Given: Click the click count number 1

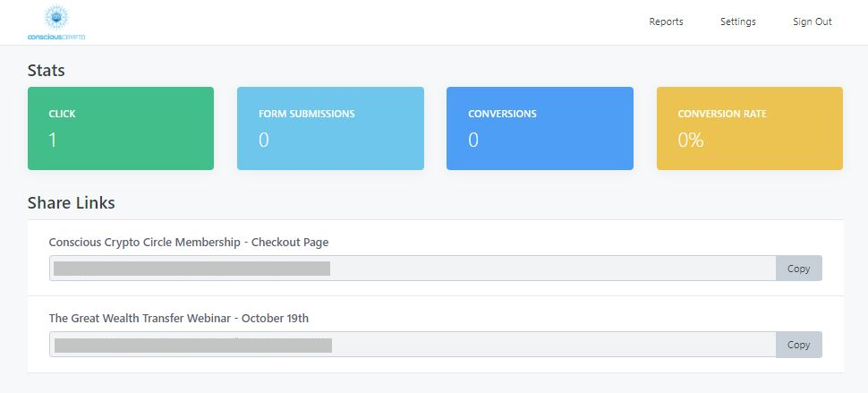Looking at the screenshot, I should coord(53,140).
